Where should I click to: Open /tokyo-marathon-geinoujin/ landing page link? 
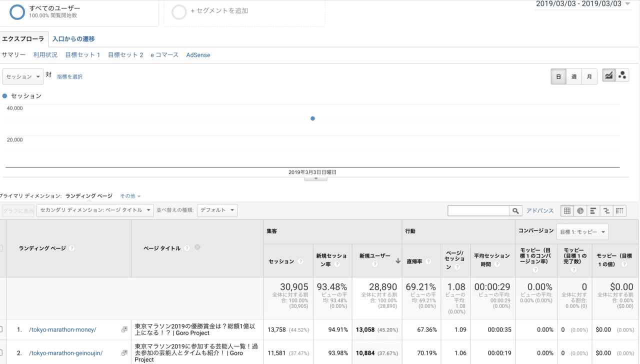[x=66, y=353]
